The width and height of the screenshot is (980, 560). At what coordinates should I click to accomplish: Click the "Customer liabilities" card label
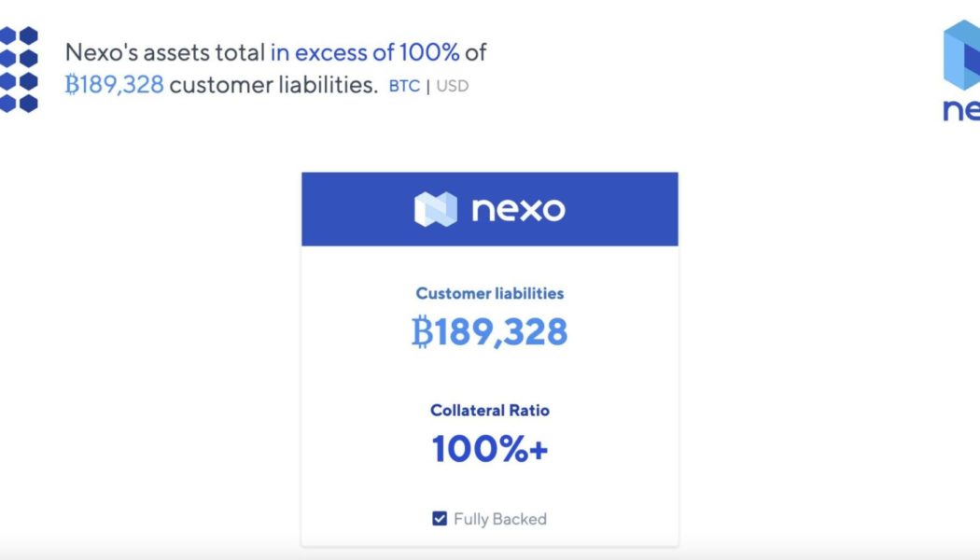click(x=490, y=293)
